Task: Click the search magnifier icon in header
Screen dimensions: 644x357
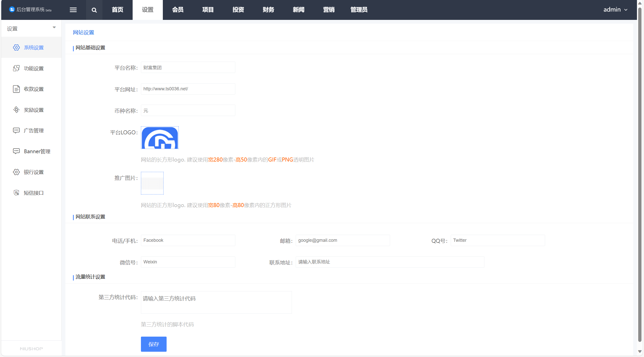Action: pos(94,10)
